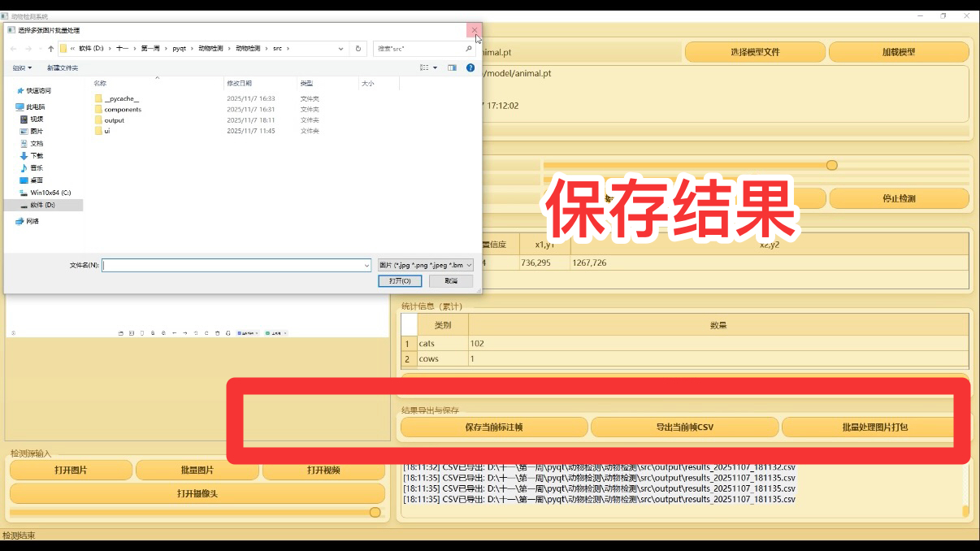The height and width of the screenshot is (551, 980).
Task: Click 打开图片 button
Action: tap(71, 470)
